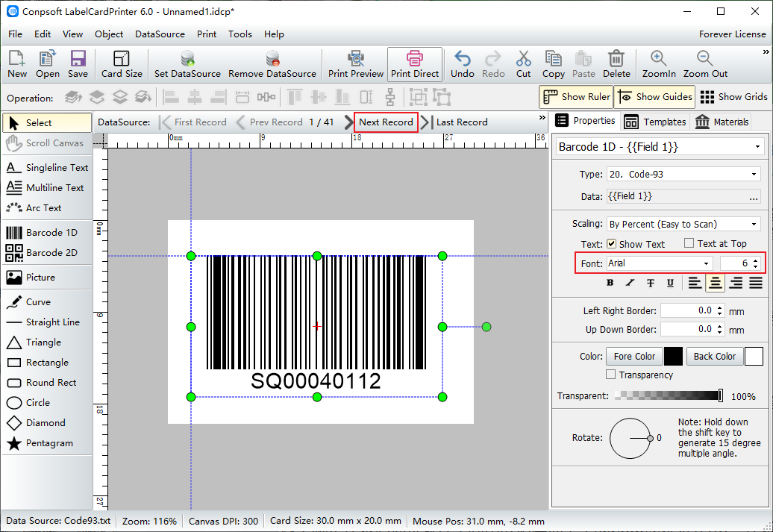
Task: Open Print Preview
Action: [x=356, y=63]
